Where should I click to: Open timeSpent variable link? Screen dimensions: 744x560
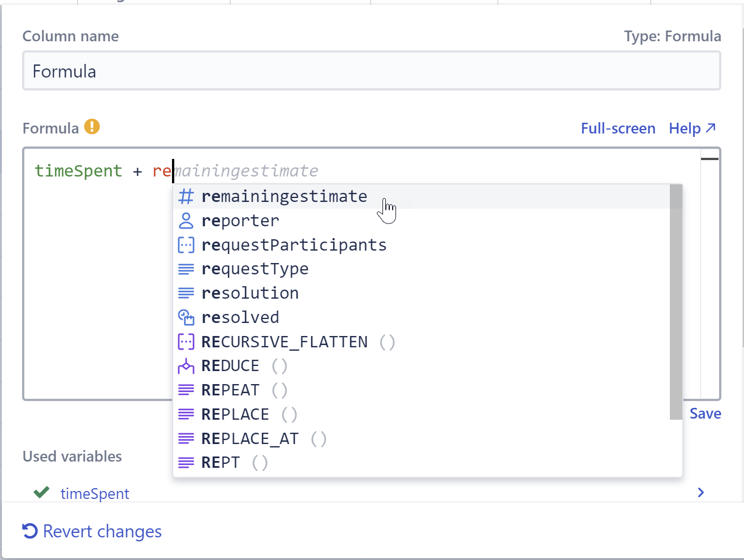94,493
